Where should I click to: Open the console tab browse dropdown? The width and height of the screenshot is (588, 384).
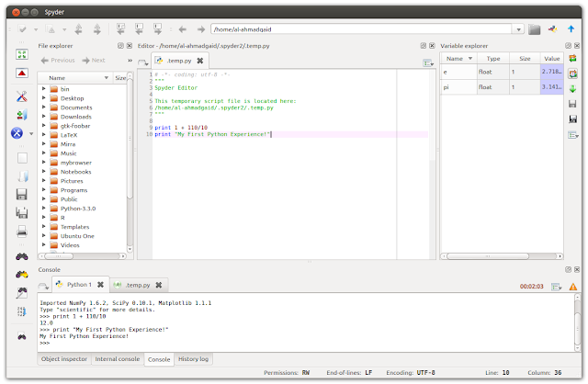43,287
